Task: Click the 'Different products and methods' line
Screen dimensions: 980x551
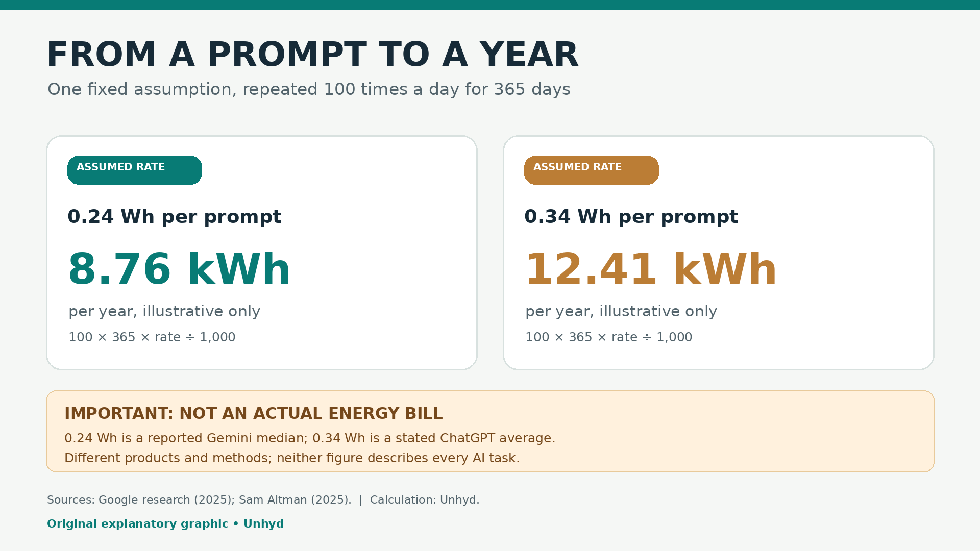Action: pyautogui.click(x=292, y=458)
